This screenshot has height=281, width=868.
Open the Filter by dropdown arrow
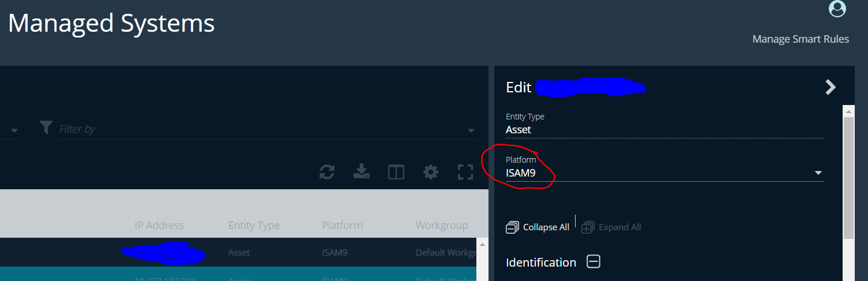(x=471, y=130)
